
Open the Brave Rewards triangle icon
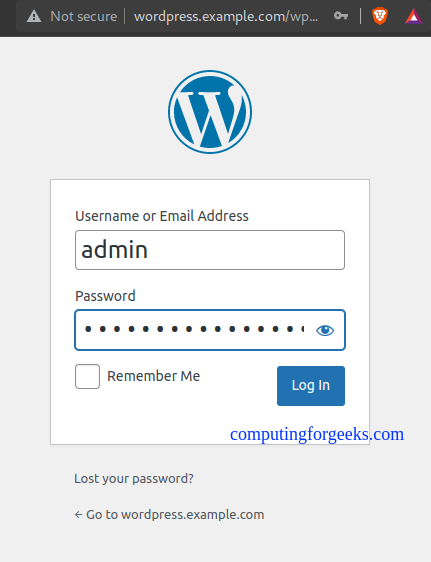[x=413, y=17]
